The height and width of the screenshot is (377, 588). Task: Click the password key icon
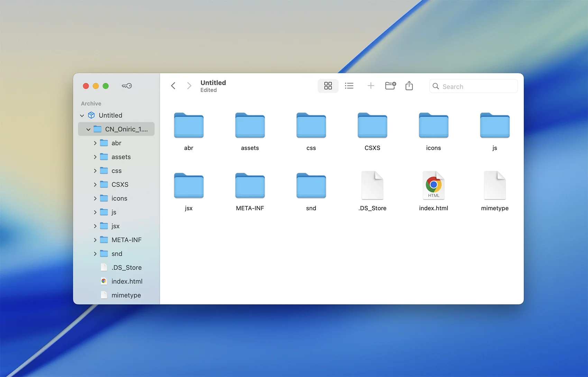click(x=127, y=86)
